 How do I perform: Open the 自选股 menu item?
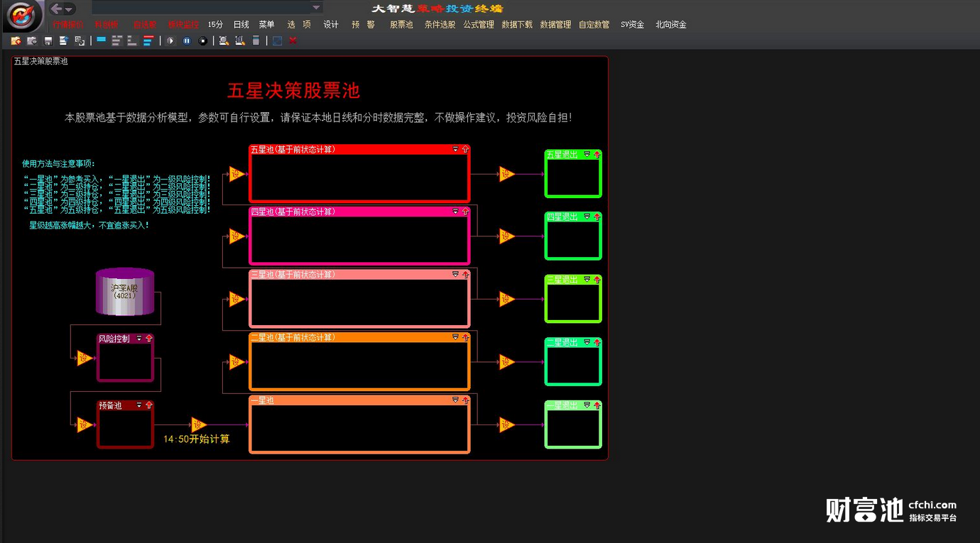(x=145, y=25)
